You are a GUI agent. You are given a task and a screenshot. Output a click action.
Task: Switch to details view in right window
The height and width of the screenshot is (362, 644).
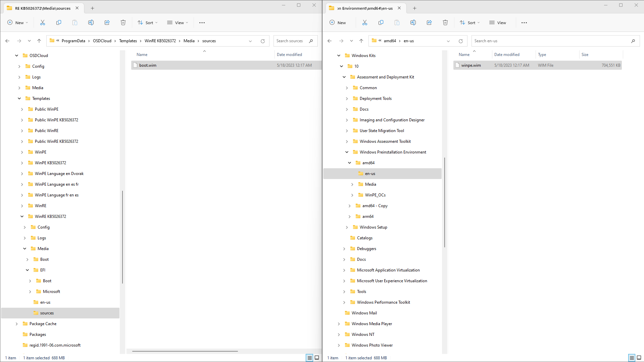[632, 358]
